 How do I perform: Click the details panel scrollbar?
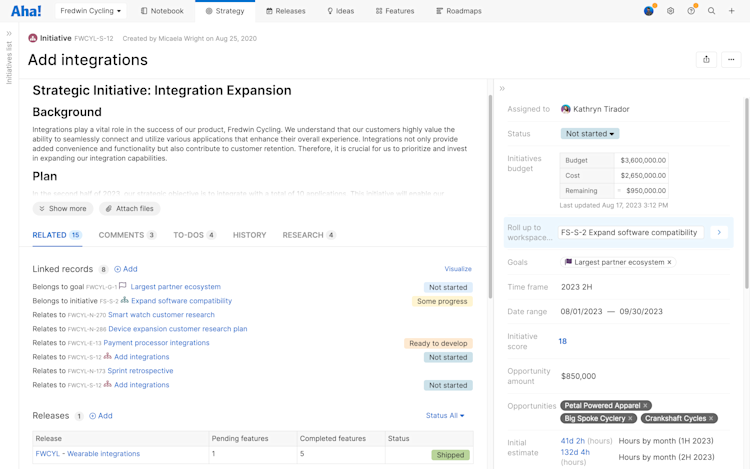pos(747,193)
